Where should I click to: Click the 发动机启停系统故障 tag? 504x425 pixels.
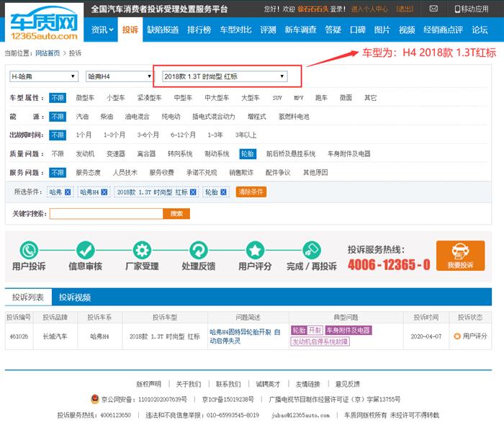tap(320, 341)
